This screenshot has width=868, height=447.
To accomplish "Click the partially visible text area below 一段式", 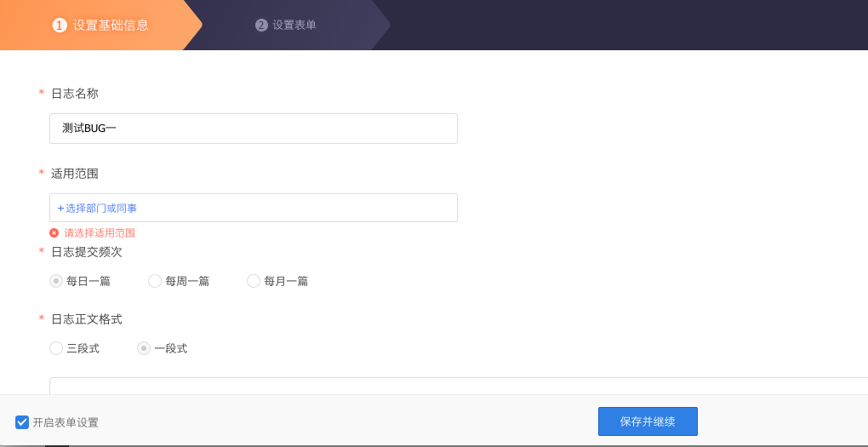I will pos(459,386).
